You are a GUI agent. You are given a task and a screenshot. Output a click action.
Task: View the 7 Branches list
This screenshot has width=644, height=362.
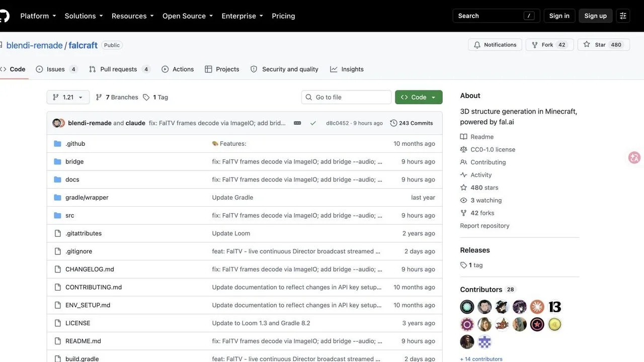[x=117, y=98]
